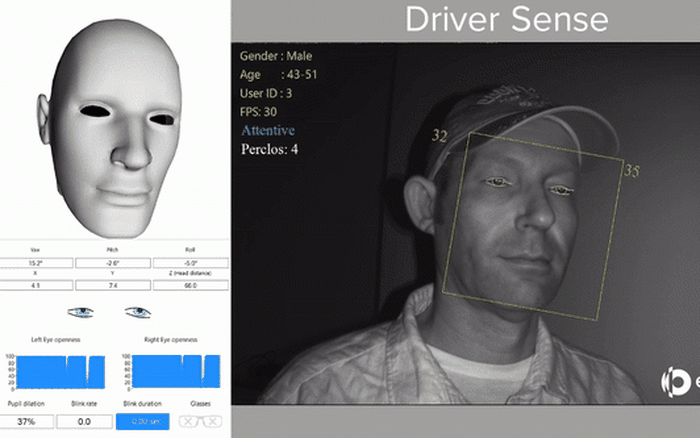Click the number 32 beside tracking box
This screenshot has width=700, height=438.
440,136
